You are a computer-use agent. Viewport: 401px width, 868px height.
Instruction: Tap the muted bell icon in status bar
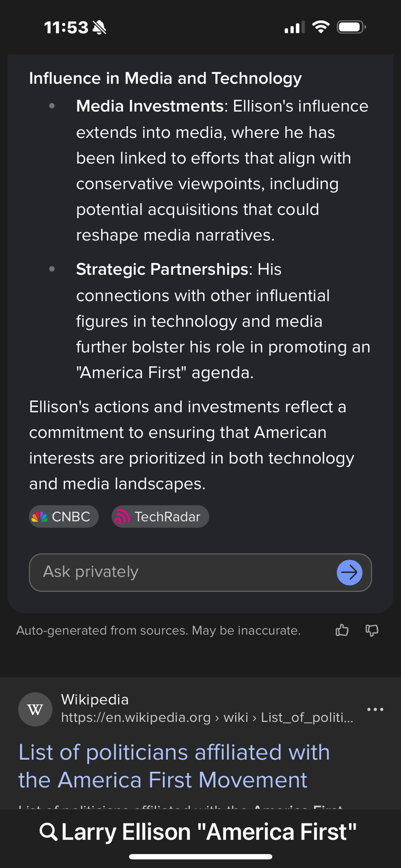(99, 28)
